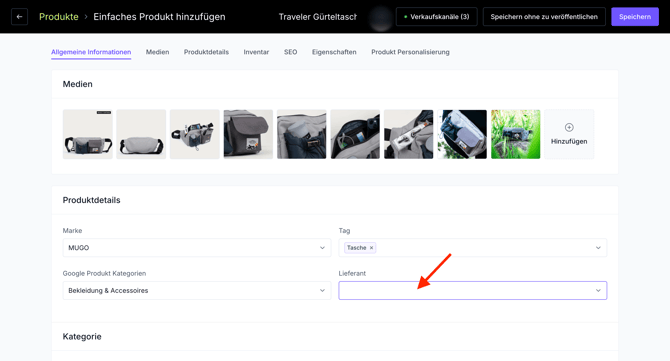Click the Kategorie section heading
Image resolution: width=670 pixels, height=361 pixels.
coord(82,337)
